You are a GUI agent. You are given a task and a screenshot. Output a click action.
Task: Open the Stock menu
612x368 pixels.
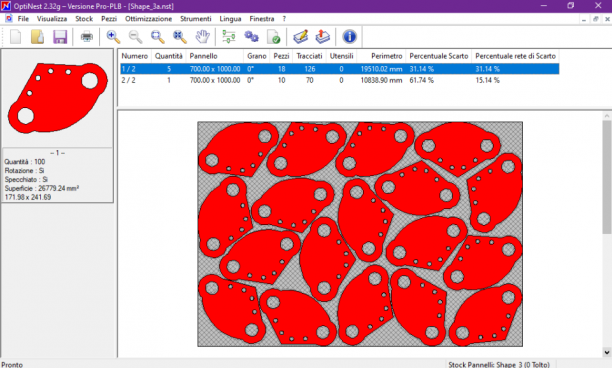point(84,19)
